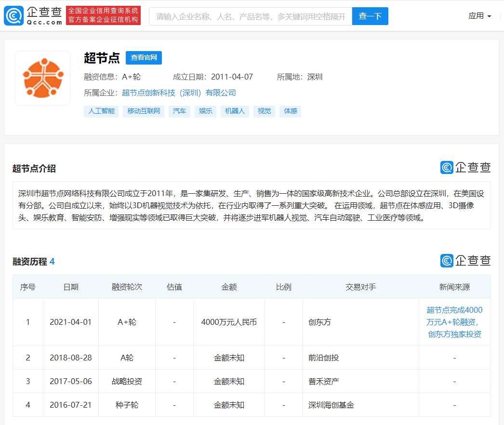Click the 所属地 深圳 value
504x425 pixels.
pos(315,77)
